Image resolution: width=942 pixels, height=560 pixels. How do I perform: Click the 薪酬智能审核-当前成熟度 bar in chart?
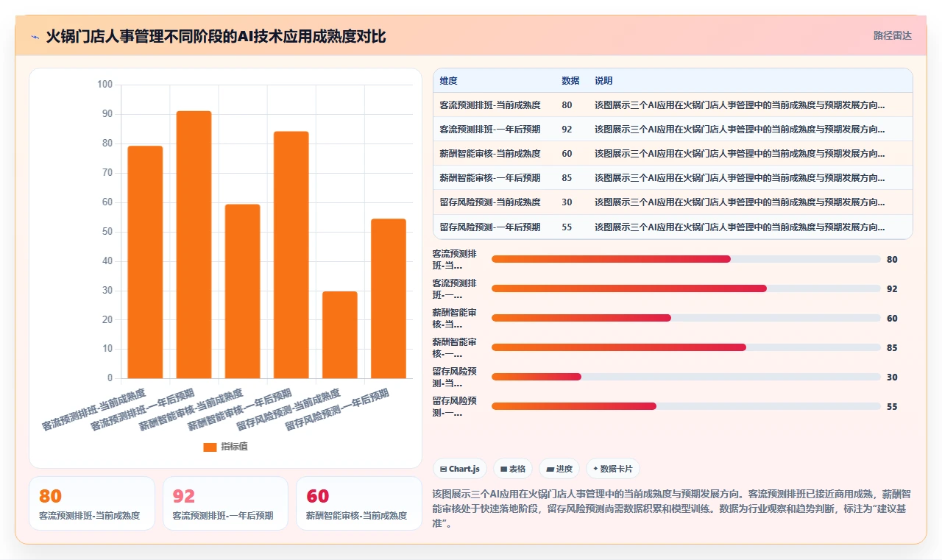pos(242,291)
